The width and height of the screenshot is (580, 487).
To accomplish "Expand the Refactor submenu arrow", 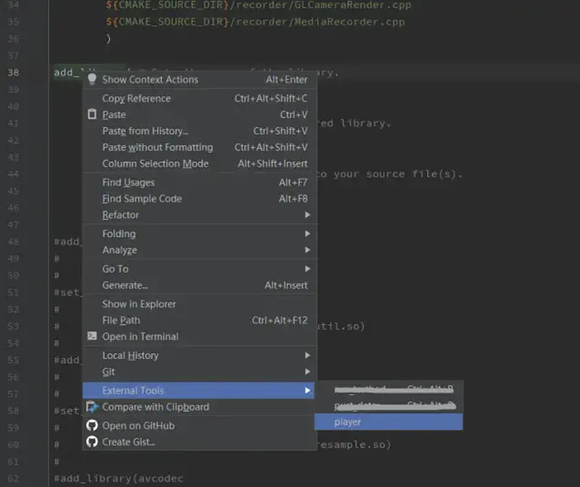I will (307, 215).
